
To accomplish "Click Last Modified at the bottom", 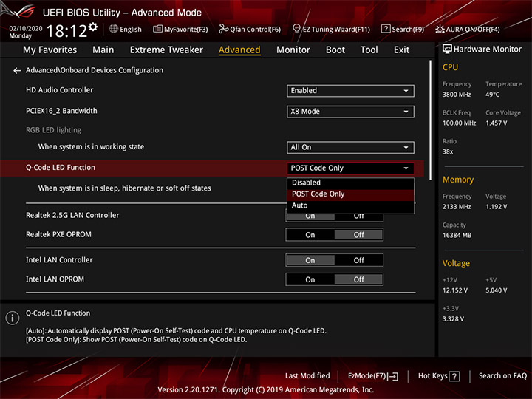I will pos(307,376).
